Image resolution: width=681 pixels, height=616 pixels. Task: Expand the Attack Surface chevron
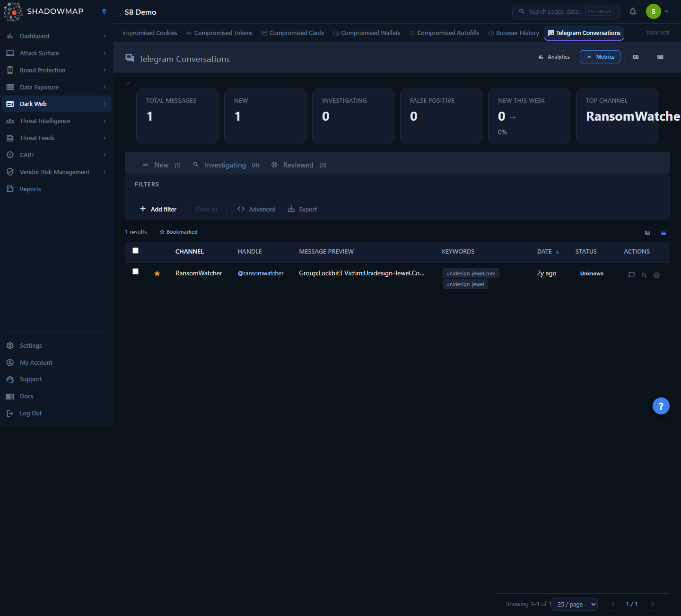tap(105, 53)
